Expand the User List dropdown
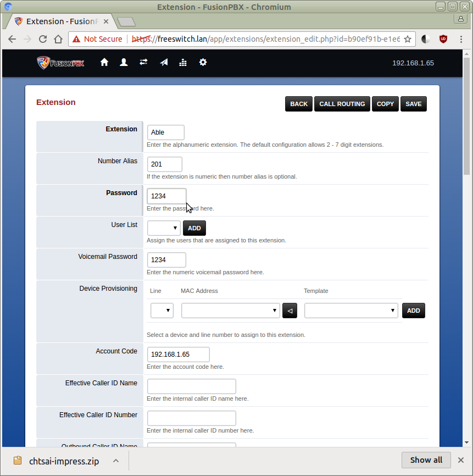This screenshot has width=473, height=476. pyautogui.click(x=164, y=228)
